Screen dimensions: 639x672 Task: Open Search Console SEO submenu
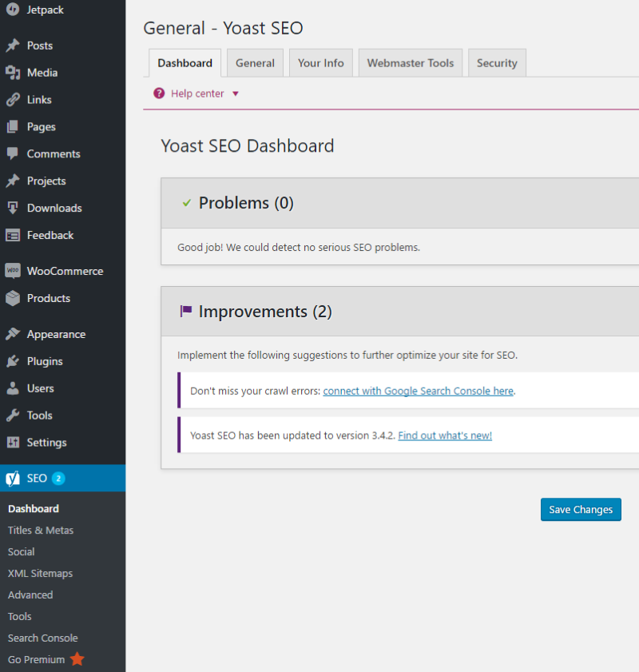click(43, 638)
